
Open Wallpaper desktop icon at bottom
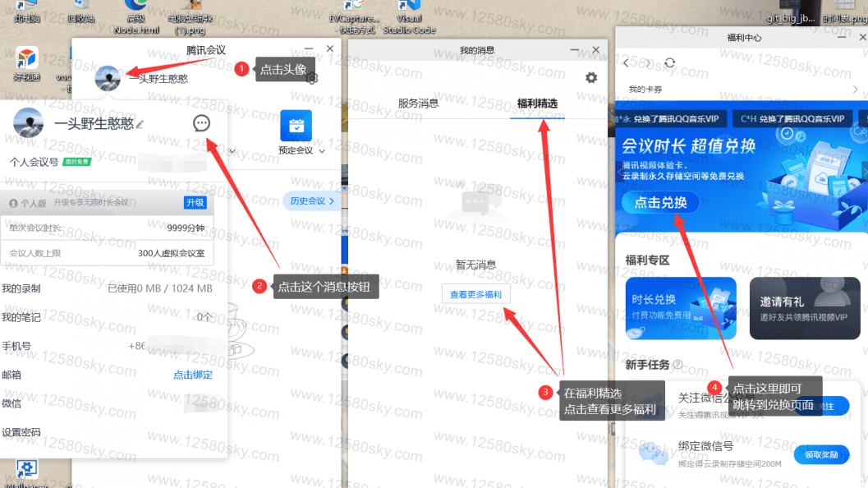click(26, 473)
